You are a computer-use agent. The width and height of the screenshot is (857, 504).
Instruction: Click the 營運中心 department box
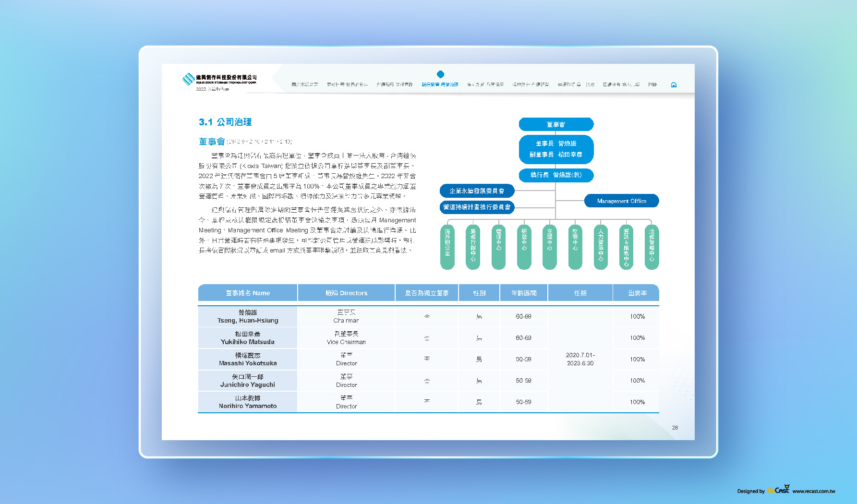pyautogui.click(x=498, y=247)
